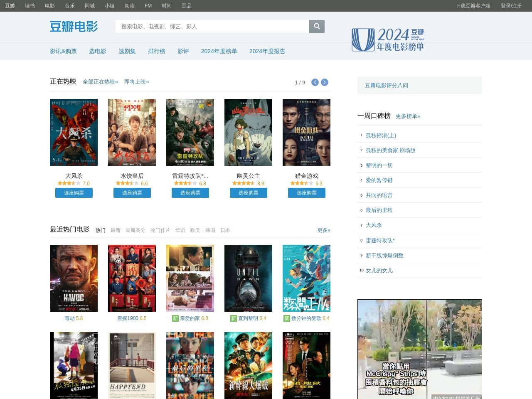
Task: Open 共同的语言 ranking entry
Action: [379, 195]
